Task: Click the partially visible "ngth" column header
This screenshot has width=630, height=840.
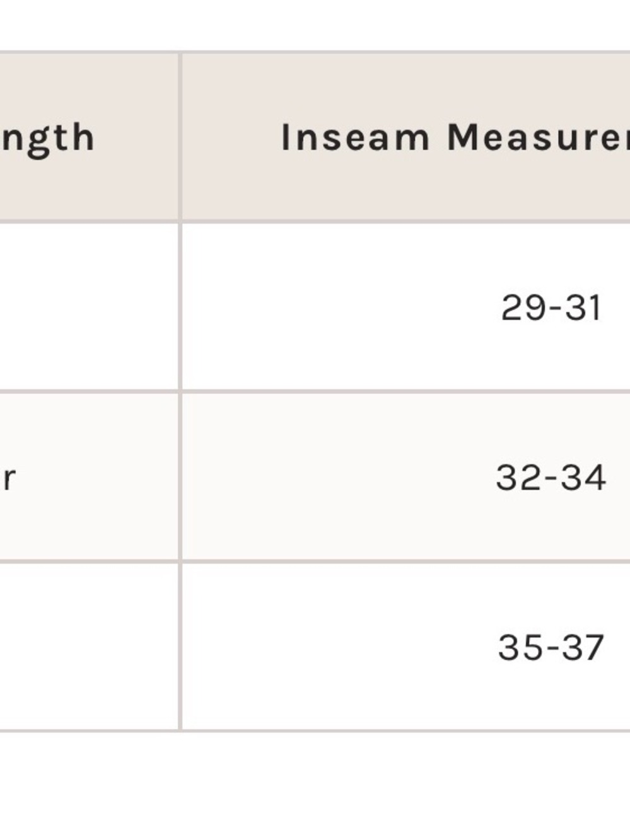Action: (89, 137)
